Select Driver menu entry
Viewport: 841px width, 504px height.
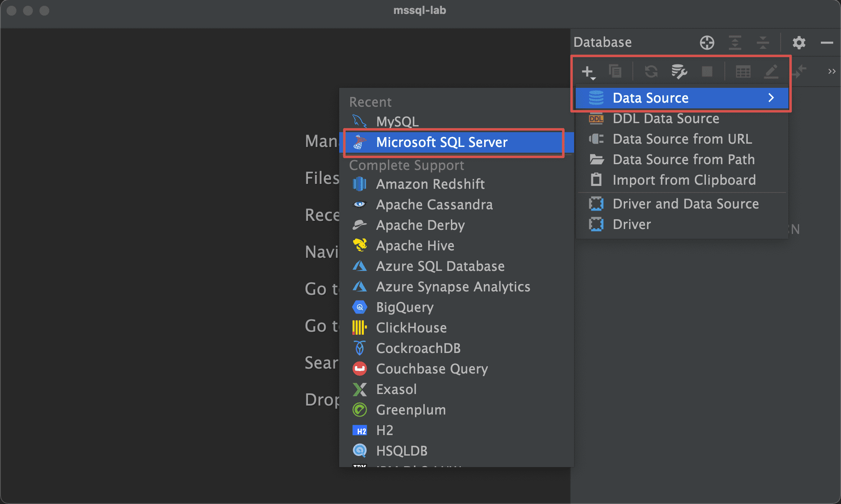[x=682, y=225]
